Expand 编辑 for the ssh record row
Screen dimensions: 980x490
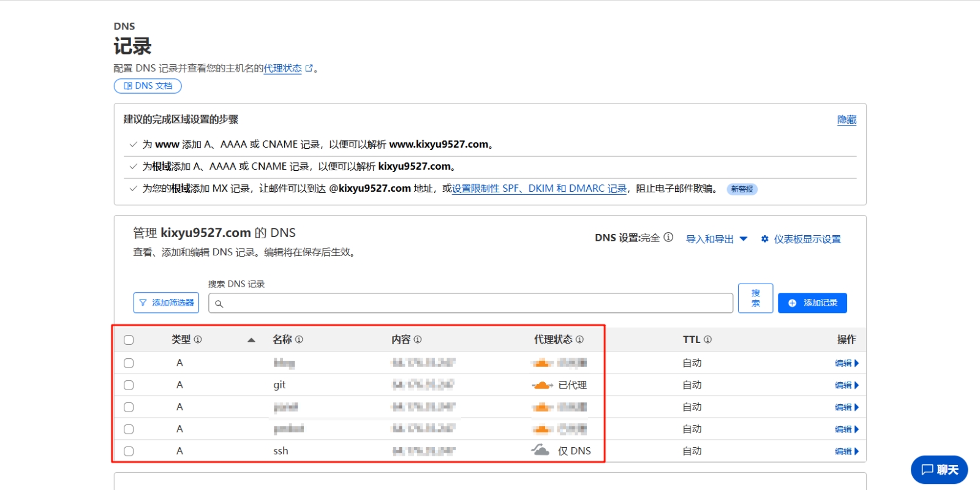coord(846,451)
